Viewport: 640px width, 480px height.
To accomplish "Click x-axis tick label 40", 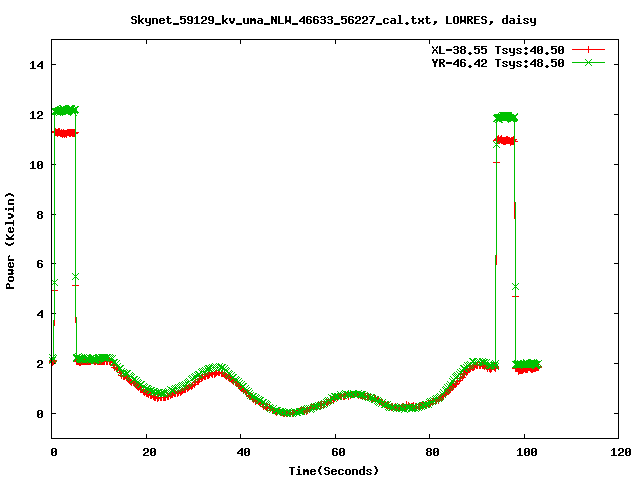I will point(243,452).
